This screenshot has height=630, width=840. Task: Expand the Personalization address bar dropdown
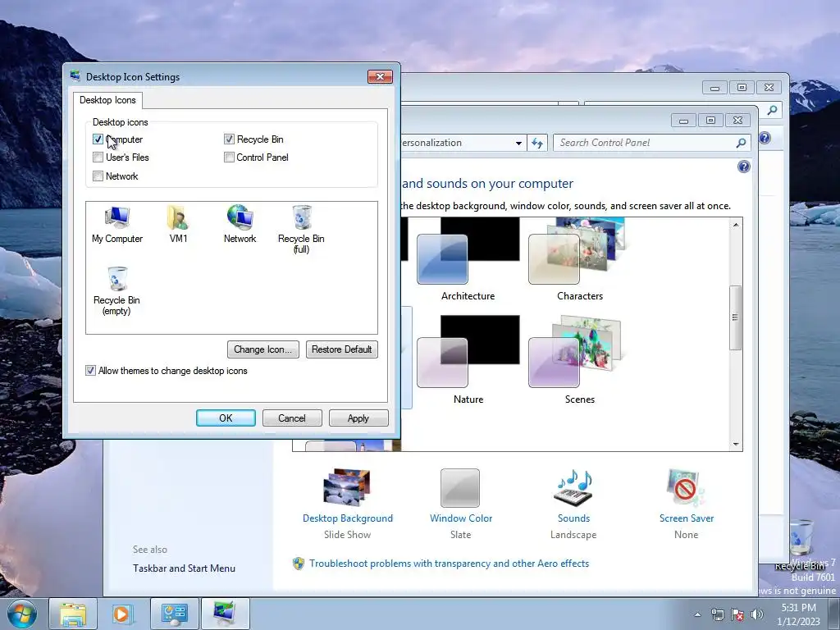click(x=518, y=143)
